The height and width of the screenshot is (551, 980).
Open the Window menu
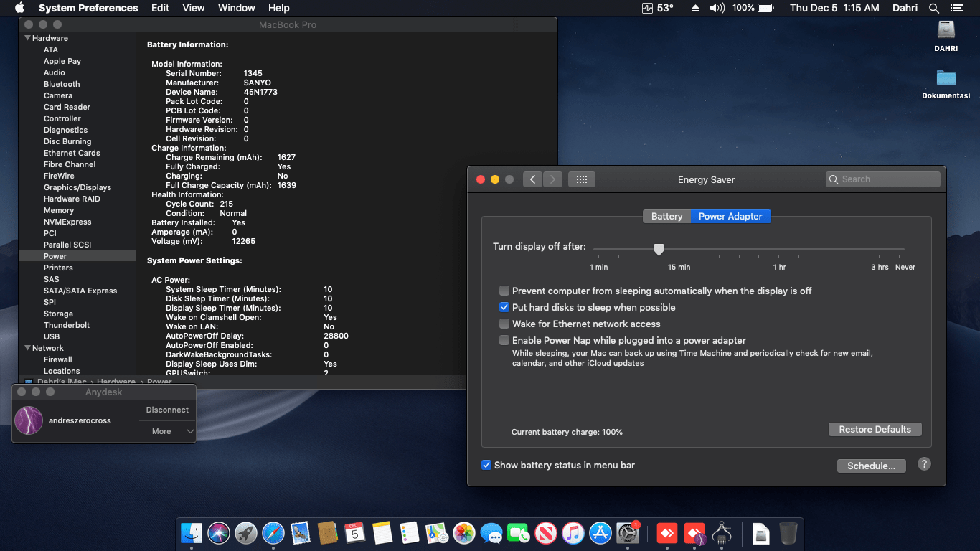coord(236,8)
